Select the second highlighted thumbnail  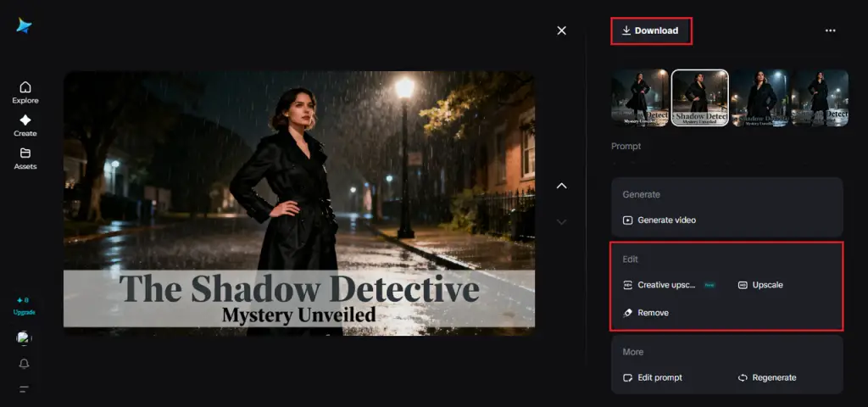699,98
